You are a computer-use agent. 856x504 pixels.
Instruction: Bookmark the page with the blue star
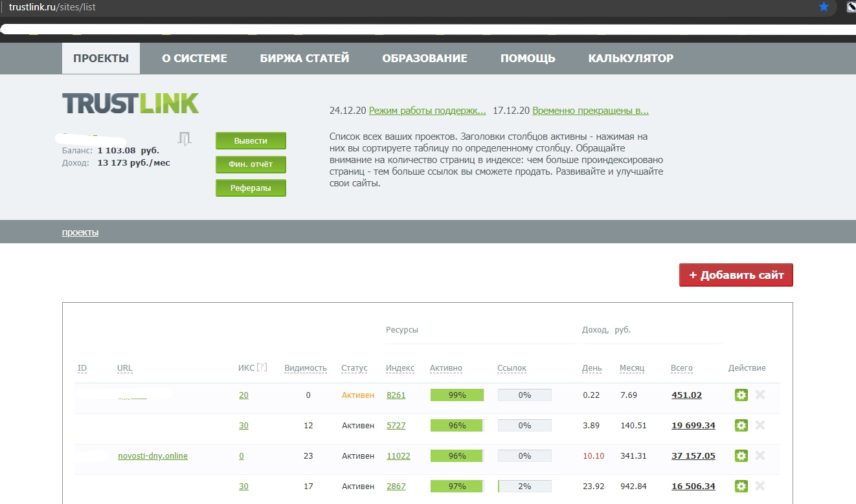tap(824, 7)
